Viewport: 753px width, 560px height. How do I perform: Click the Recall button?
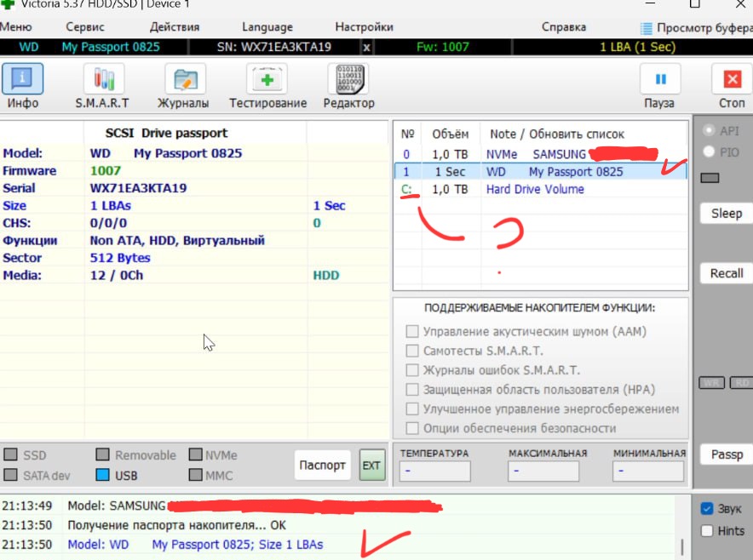tap(726, 273)
